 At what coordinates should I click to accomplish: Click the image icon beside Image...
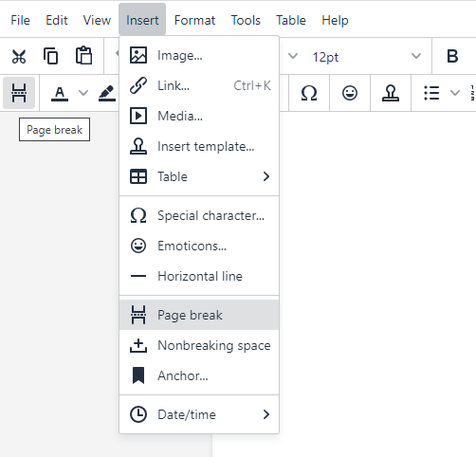(x=138, y=55)
